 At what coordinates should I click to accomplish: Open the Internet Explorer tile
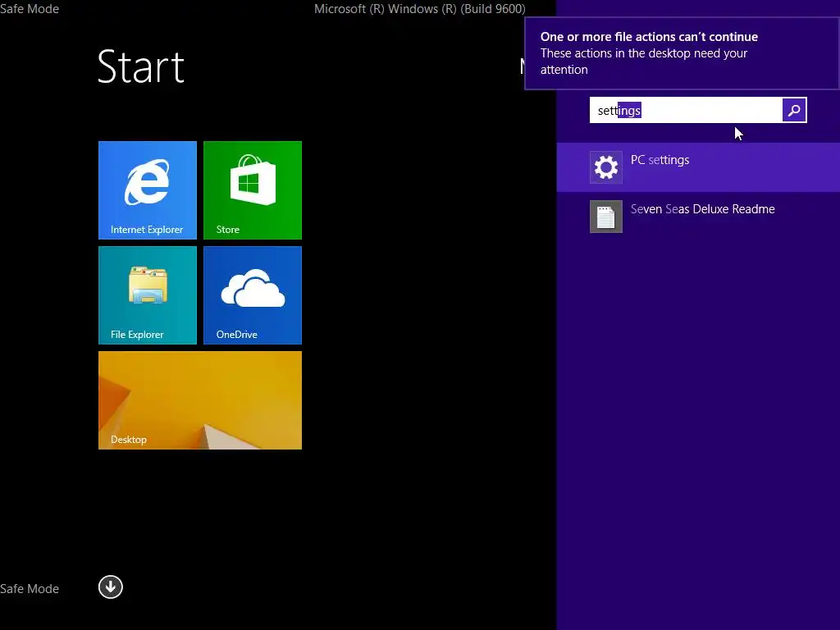coord(148,190)
